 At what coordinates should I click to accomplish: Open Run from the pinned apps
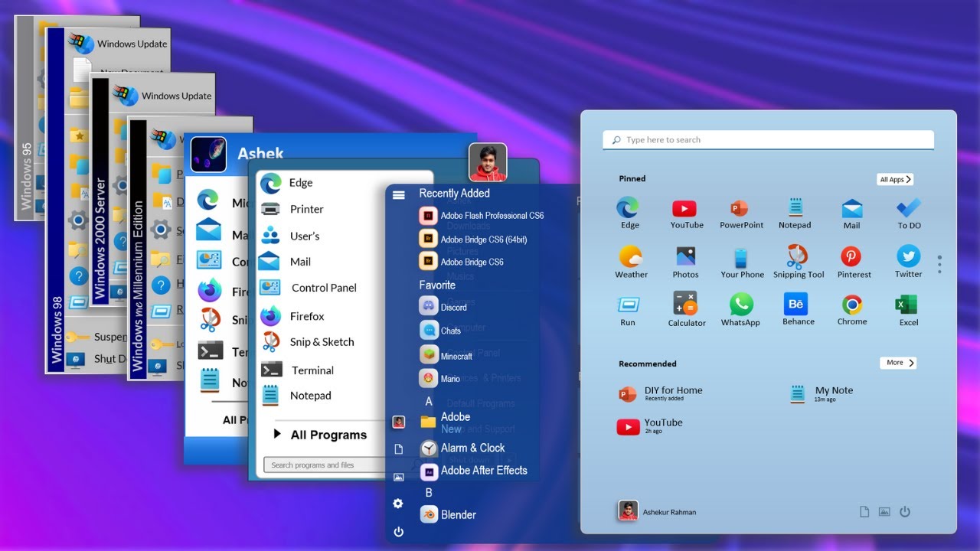(x=628, y=311)
